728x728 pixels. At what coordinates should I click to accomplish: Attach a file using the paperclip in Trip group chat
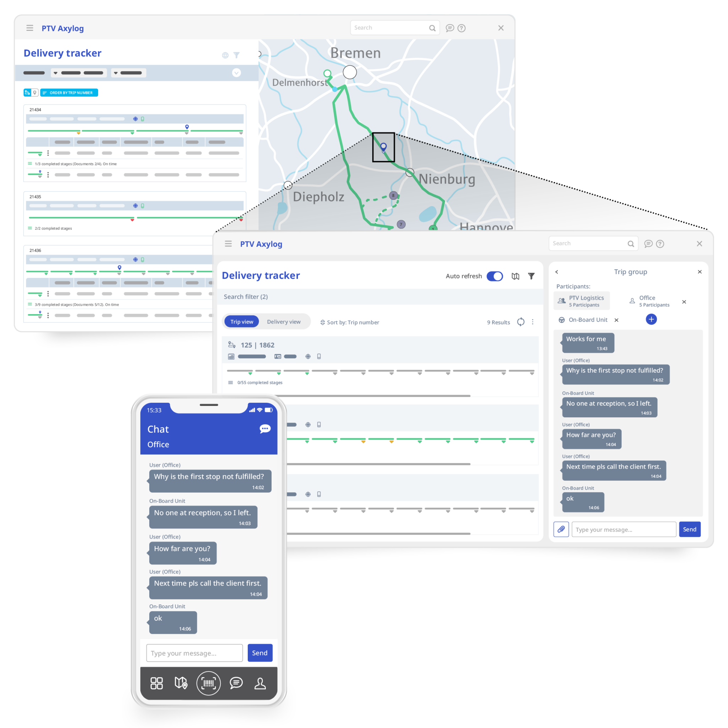[x=561, y=529]
